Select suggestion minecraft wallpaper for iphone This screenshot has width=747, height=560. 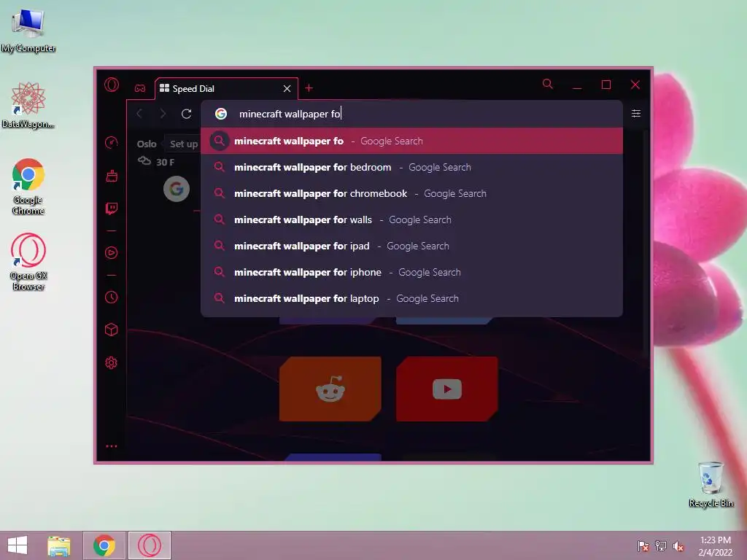pyautogui.click(x=411, y=272)
